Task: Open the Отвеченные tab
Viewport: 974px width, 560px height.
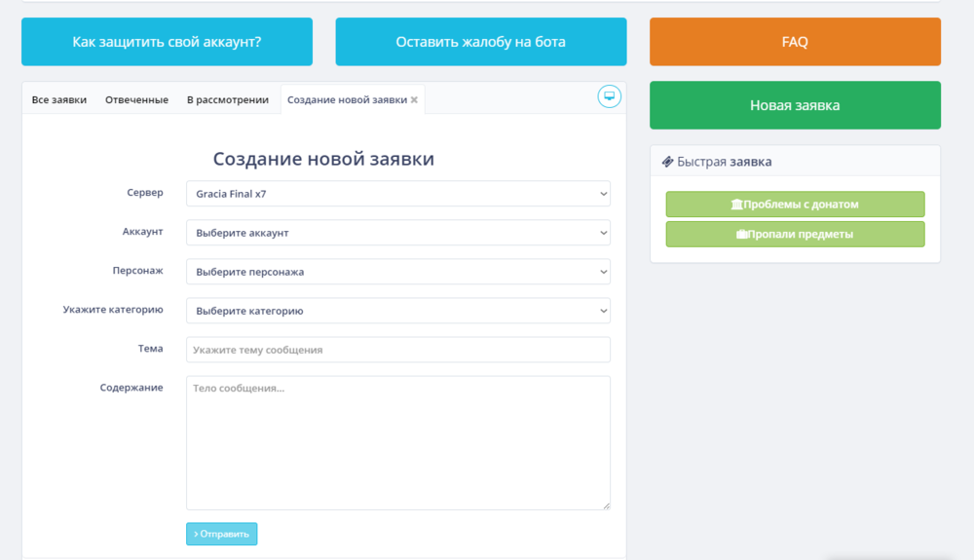Action: (x=136, y=99)
